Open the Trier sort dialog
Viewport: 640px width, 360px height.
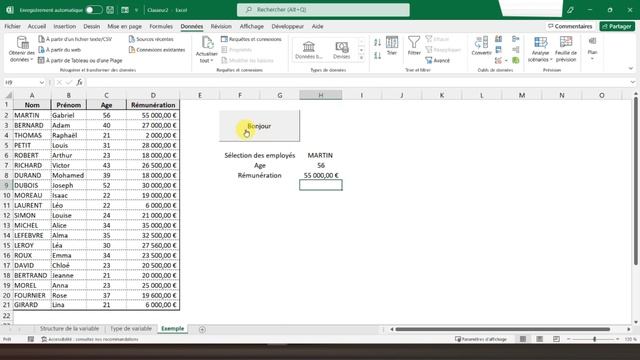(392, 46)
